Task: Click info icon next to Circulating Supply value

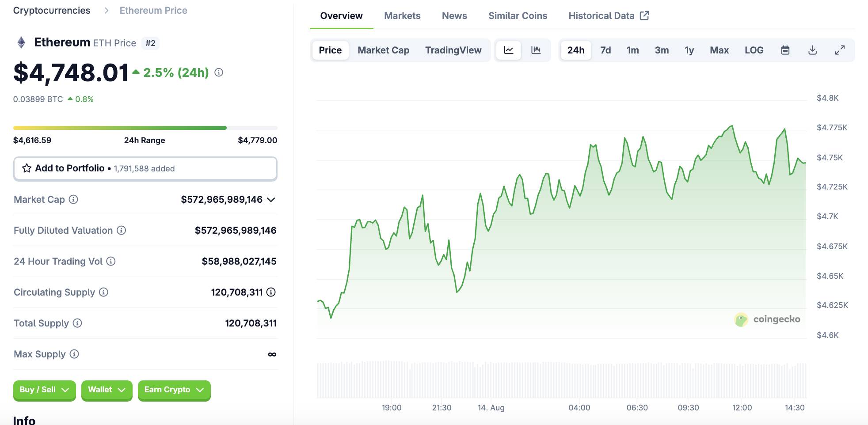Action: [x=271, y=292]
